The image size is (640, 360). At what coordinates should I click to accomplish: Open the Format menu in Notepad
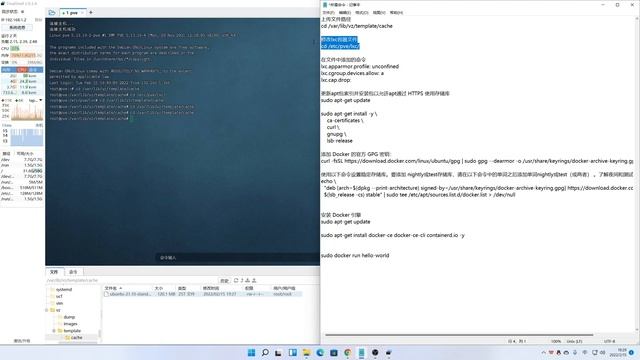(x=362, y=13)
